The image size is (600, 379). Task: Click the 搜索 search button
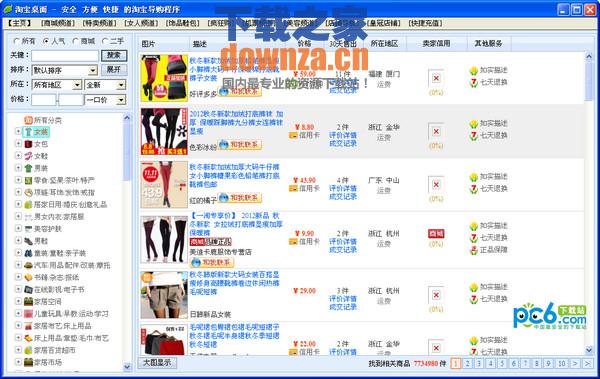(114, 56)
